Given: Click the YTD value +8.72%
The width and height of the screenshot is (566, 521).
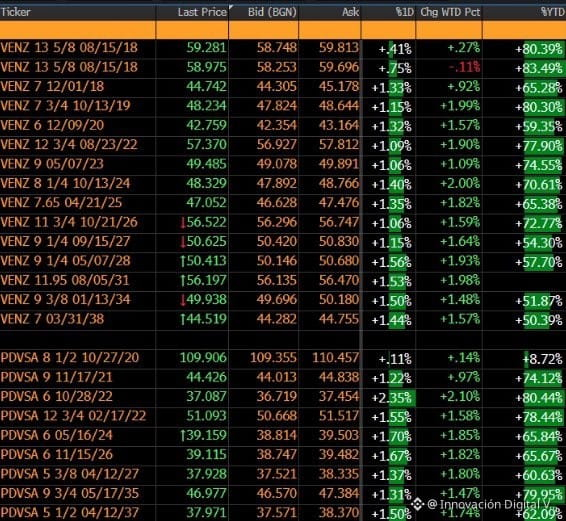Looking at the screenshot, I should click(543, 359).
